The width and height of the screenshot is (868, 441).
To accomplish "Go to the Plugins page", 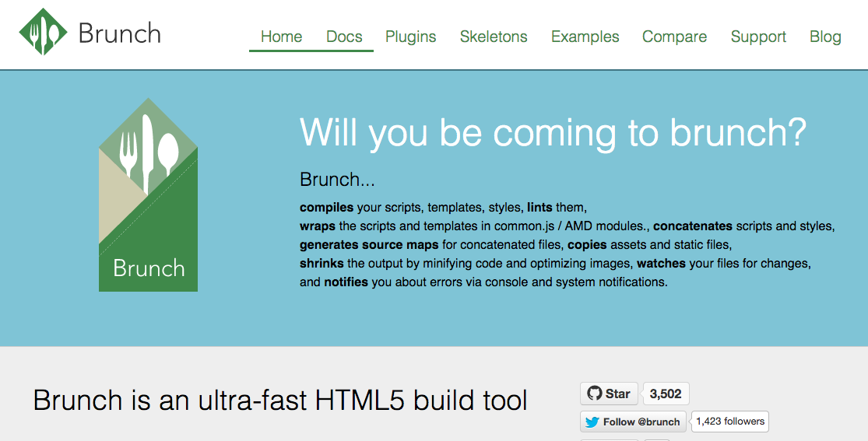I will coord(411,37).
